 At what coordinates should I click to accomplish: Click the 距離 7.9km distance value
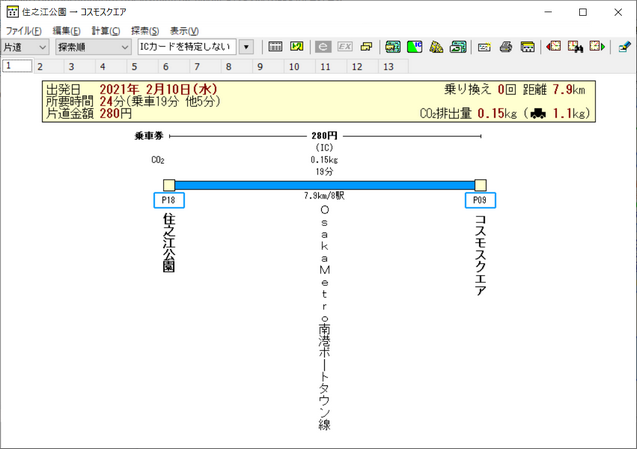coord(554,89)
